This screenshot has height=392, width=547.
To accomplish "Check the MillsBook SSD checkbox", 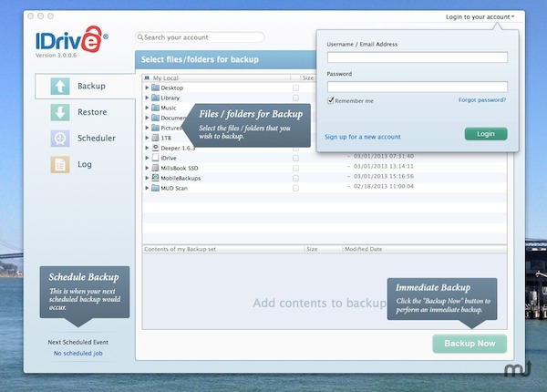I will coord(295,168).
